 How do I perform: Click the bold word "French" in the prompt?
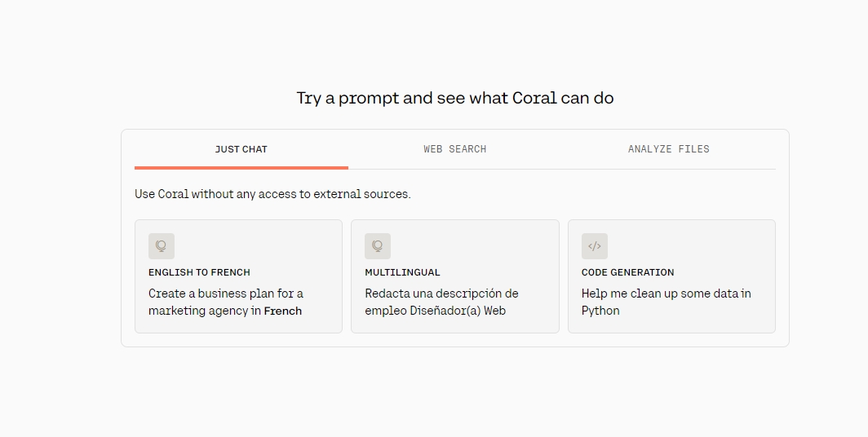click(283, 311)
